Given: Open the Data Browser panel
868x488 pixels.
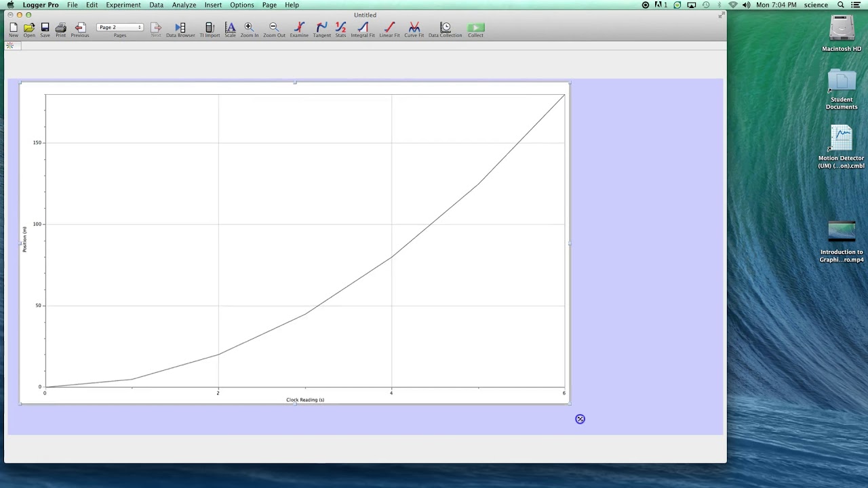Looking at the screenshot, I should (x=180, y=28).
